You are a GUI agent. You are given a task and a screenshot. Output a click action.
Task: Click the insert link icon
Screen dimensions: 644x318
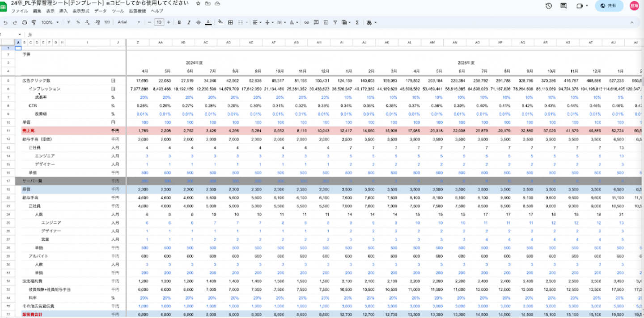coord(306,22)
